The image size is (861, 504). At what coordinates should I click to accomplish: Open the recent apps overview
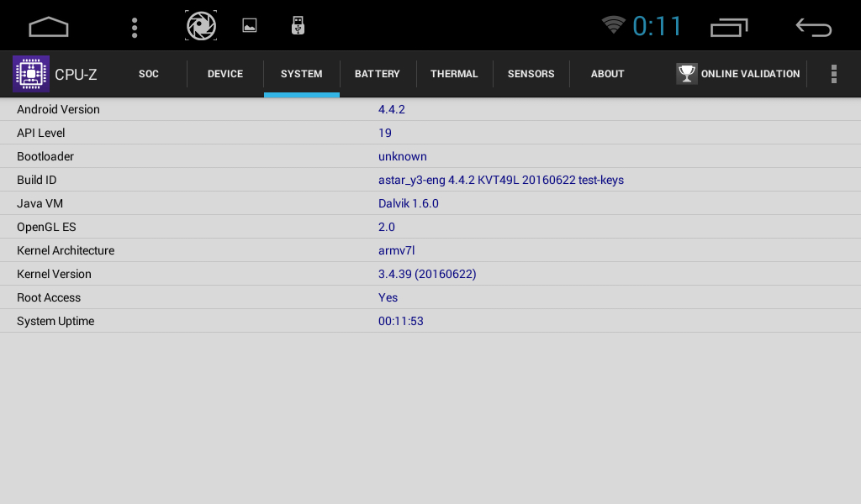tap(729, 28)
